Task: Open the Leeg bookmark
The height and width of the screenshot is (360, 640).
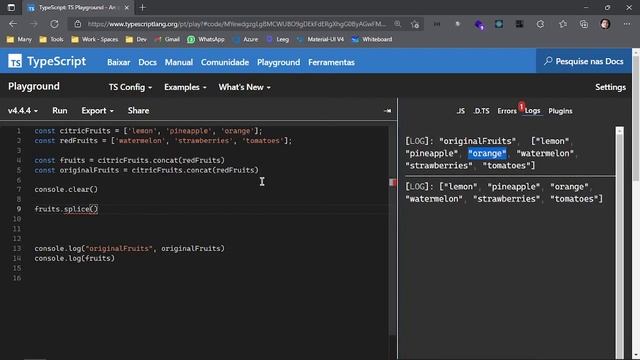Action: point(278,39)
